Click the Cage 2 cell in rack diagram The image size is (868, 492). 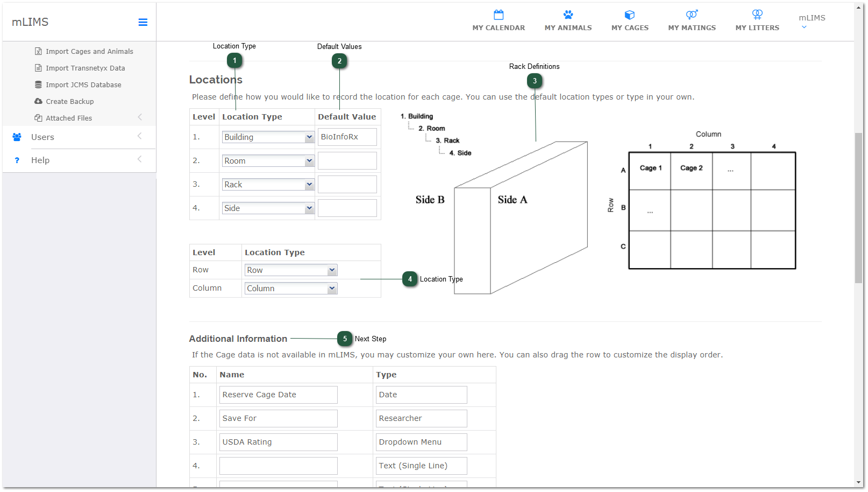(x=692, y=171)
